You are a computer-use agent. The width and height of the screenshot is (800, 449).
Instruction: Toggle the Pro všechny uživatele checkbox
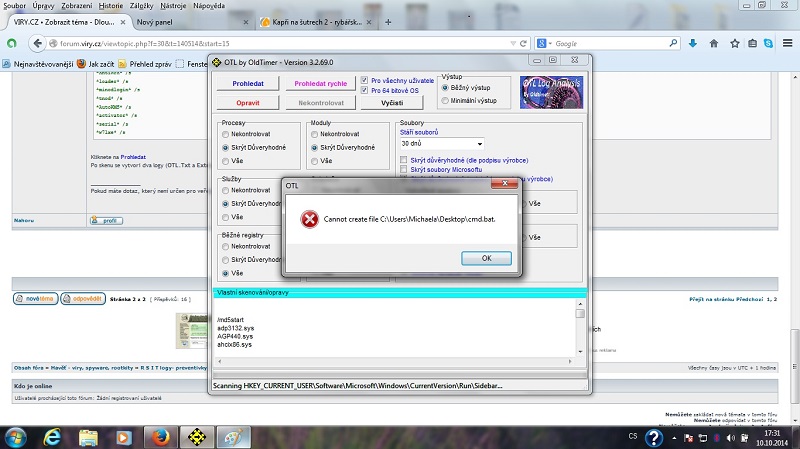pos(364,80)
